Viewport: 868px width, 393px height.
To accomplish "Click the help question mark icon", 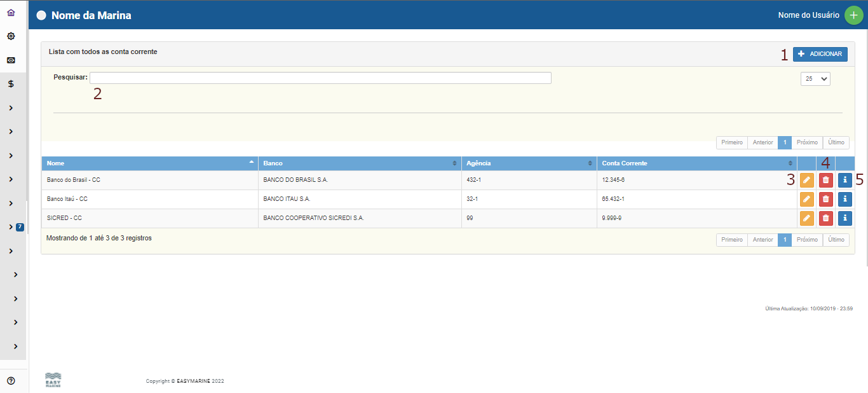I will pyautogui.click(x=11, y=381).
